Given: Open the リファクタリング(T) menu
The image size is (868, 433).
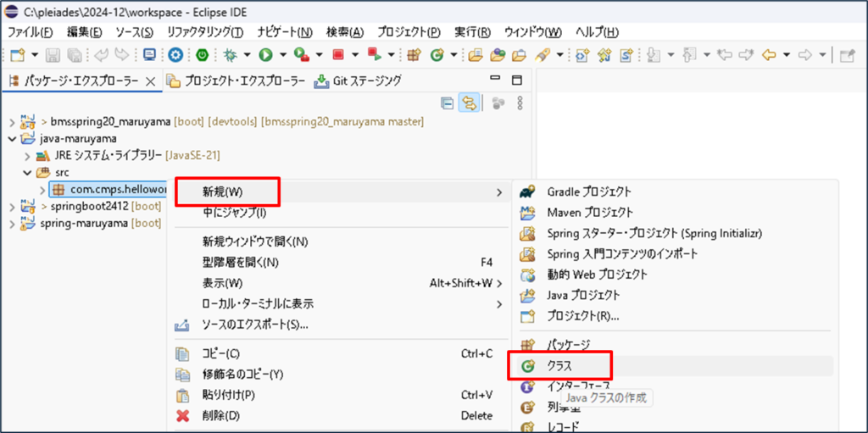Looking at the screenshot, I should (204, 32).
